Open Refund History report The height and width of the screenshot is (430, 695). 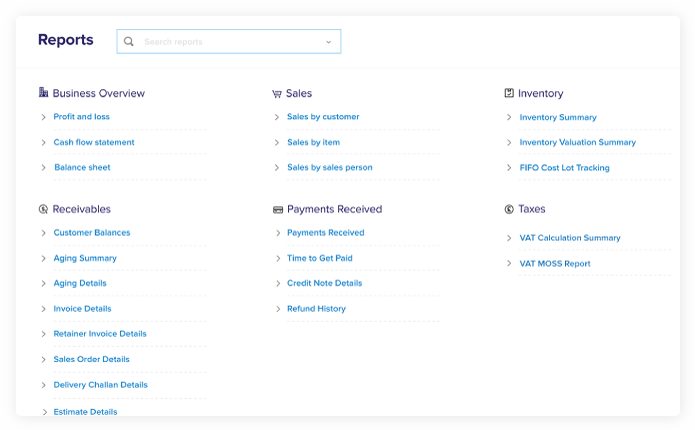[x=316, y=309]
